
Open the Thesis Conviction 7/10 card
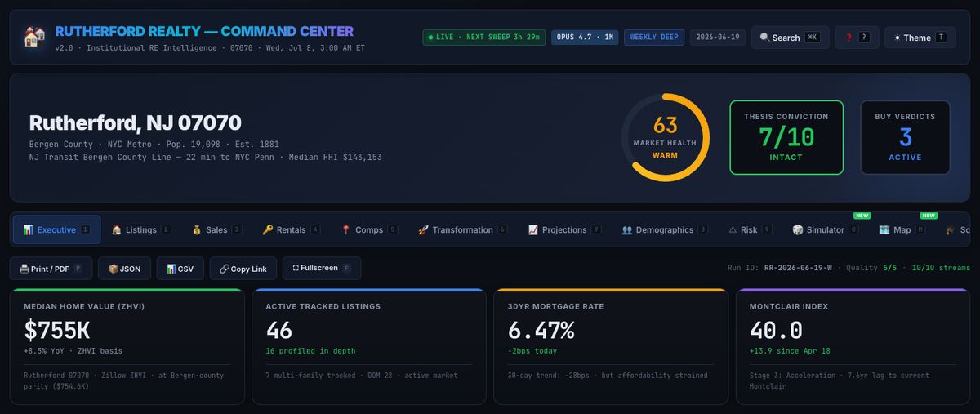click(x=786, y=137)
